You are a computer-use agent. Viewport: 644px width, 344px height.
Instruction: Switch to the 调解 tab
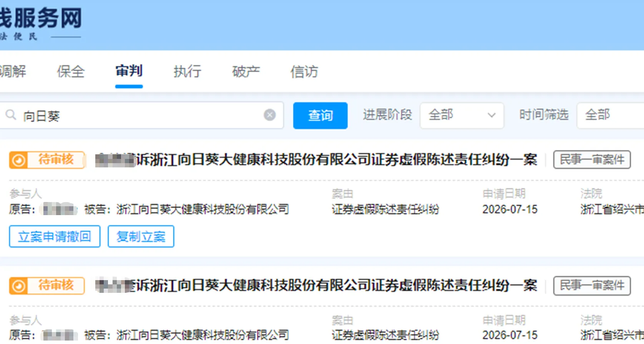click(x=13, y=72)
